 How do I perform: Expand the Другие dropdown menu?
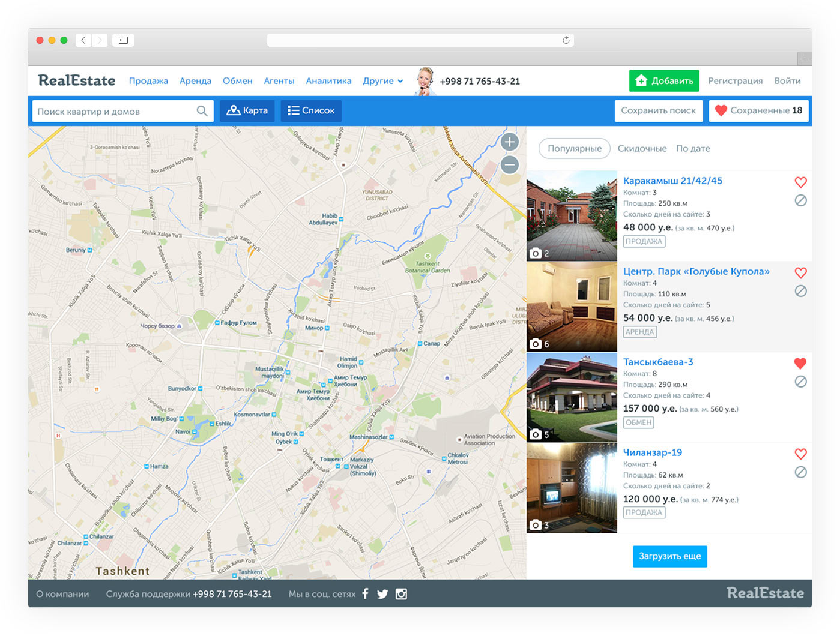click(x=382, y=81)
